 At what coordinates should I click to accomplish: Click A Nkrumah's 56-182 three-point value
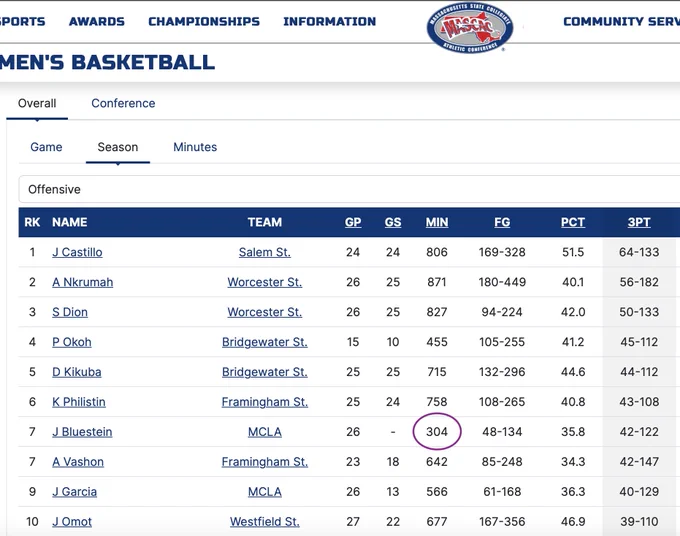tap(639, 282)
